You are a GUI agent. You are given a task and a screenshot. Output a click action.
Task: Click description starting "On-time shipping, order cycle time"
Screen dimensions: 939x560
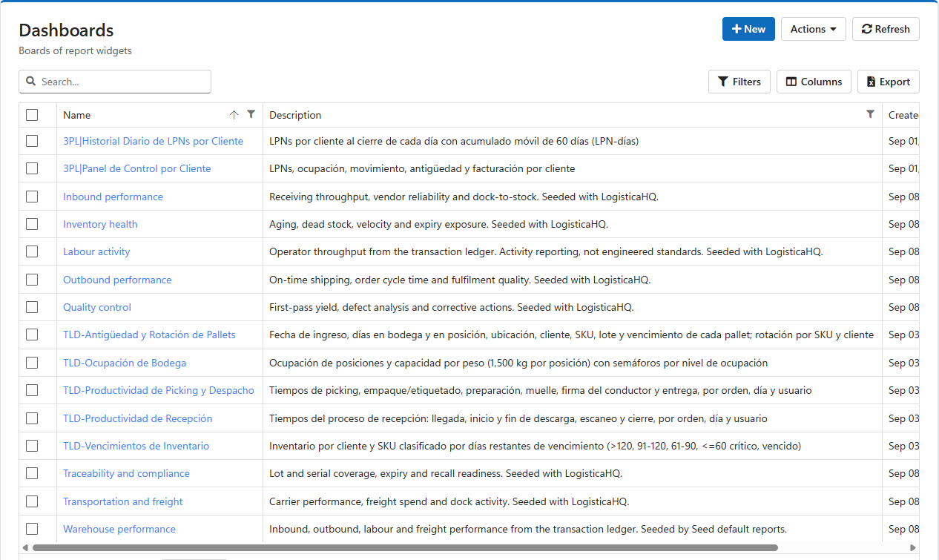[459, 280]
